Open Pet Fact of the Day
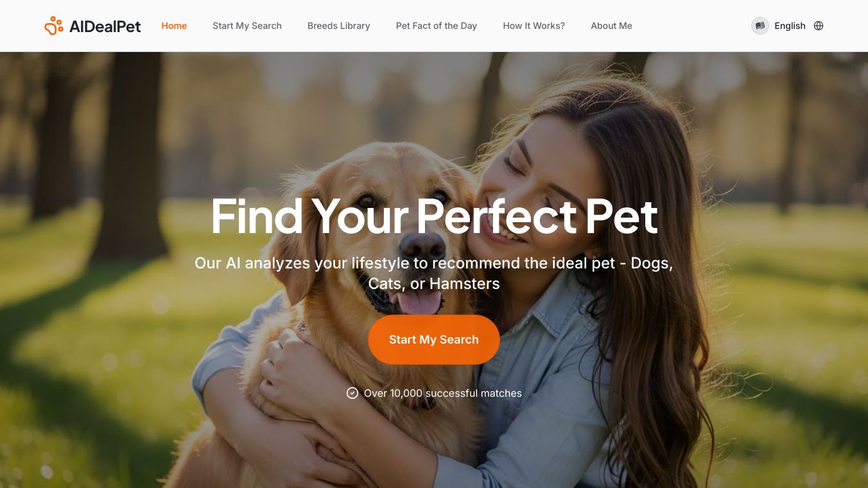The height and width of the screenshot is (488, 868). (x=437, y=26)
